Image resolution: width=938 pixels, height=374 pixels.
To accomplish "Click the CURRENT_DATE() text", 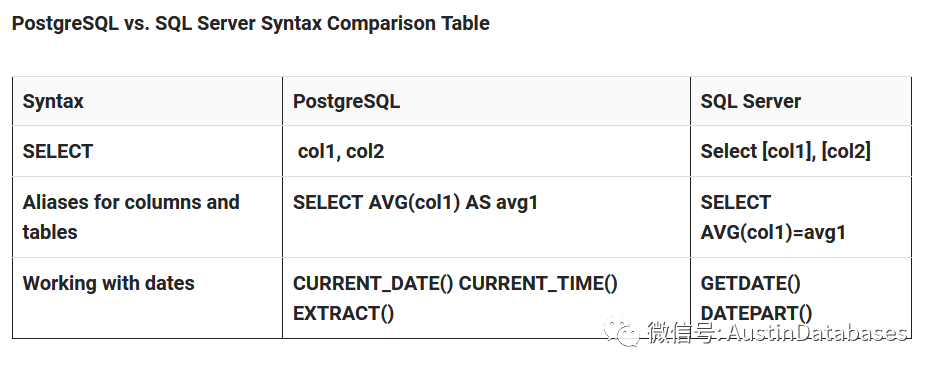I will click(373, 284).
